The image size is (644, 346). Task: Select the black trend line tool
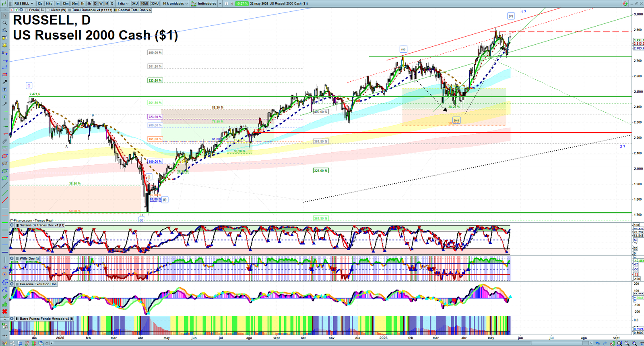tap(4, 185)
